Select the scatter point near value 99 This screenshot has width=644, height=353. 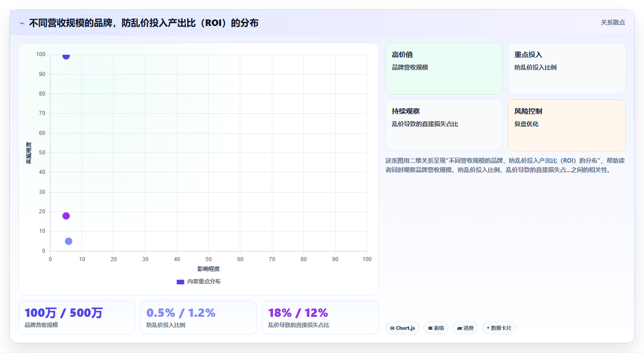pos(66,56)
